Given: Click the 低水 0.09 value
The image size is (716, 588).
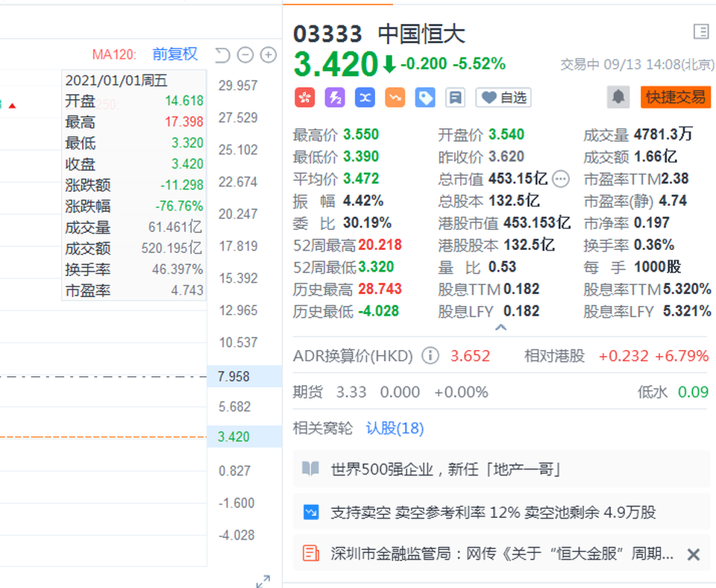Looking at the screenshot, I should tap(693, 392).
